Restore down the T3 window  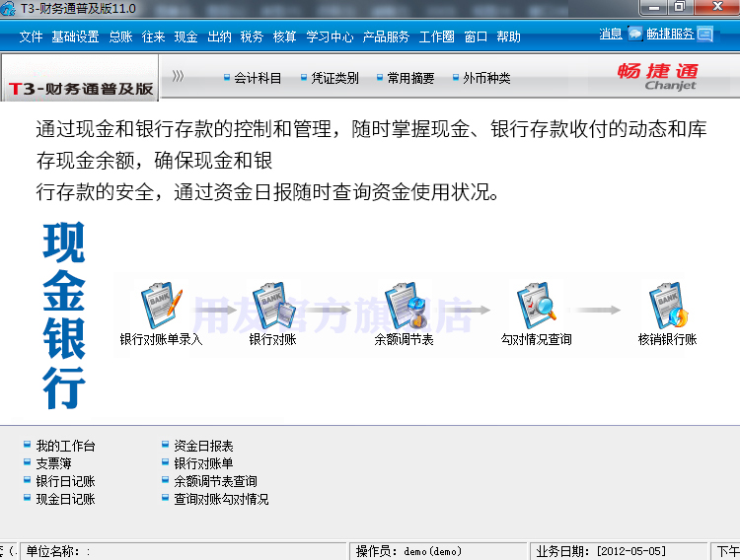coord(680,7)
